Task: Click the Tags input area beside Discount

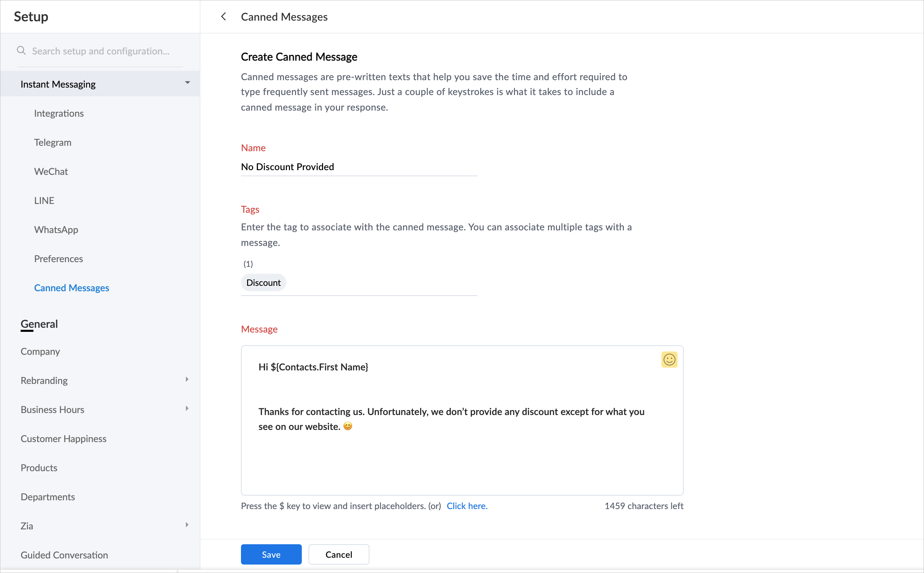Action: 382,283
